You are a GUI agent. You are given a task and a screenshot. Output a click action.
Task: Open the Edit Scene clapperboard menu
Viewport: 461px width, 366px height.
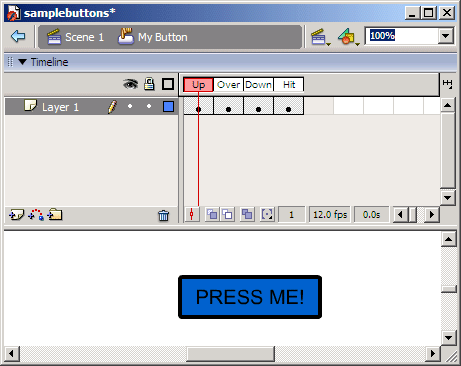[x=320, y=37]
